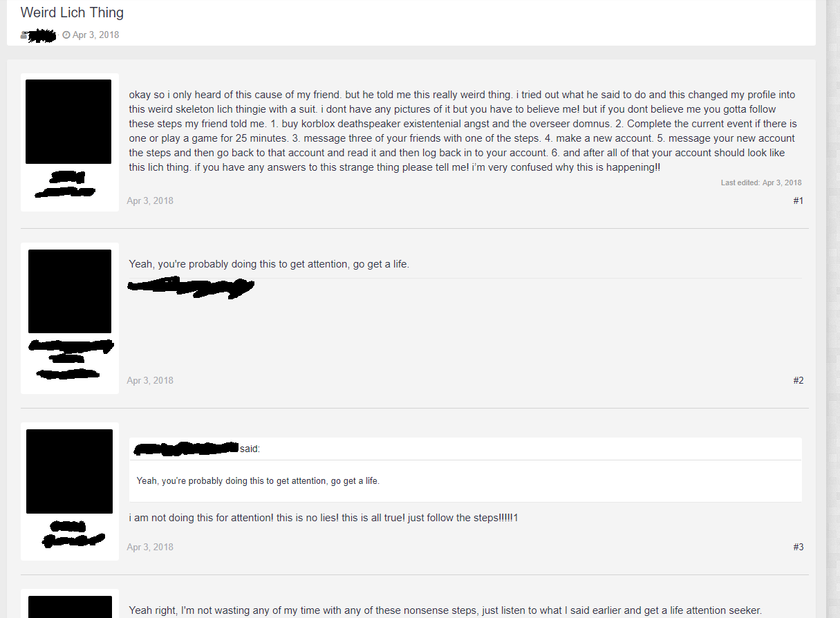Click the post date under post #3
The width and height of the screenshot is (840, 618).
point(150,547)
